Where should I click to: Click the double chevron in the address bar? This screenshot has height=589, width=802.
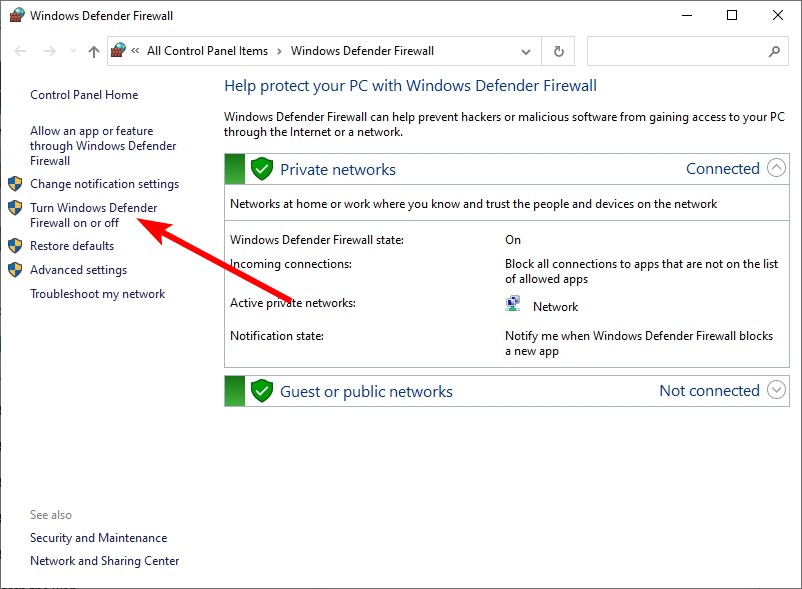[135, 51]
